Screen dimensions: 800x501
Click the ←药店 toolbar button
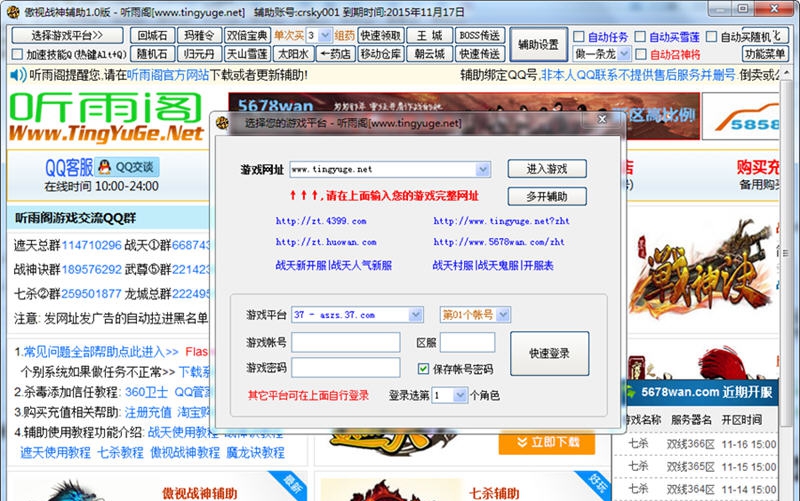335,54
